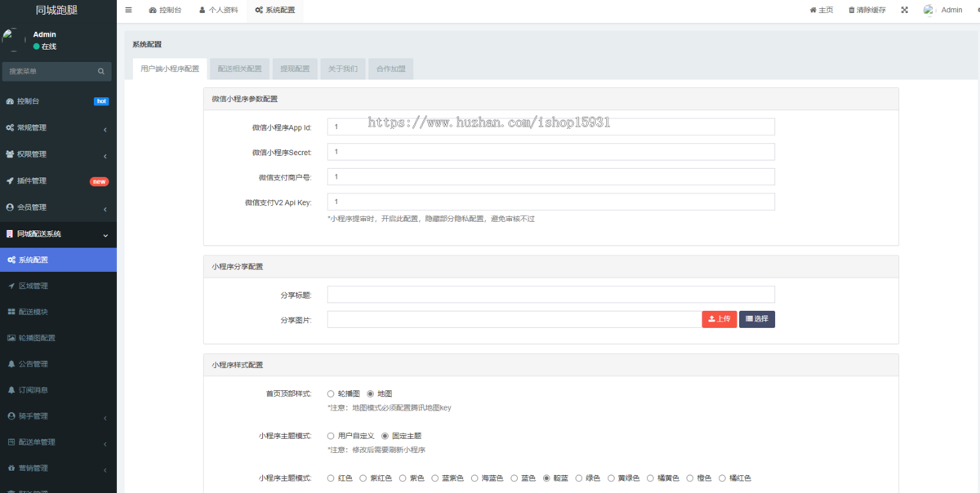Open the 个人资料 tab in top bar
This screenshot has width=980, height=493.
coord(218,11)
